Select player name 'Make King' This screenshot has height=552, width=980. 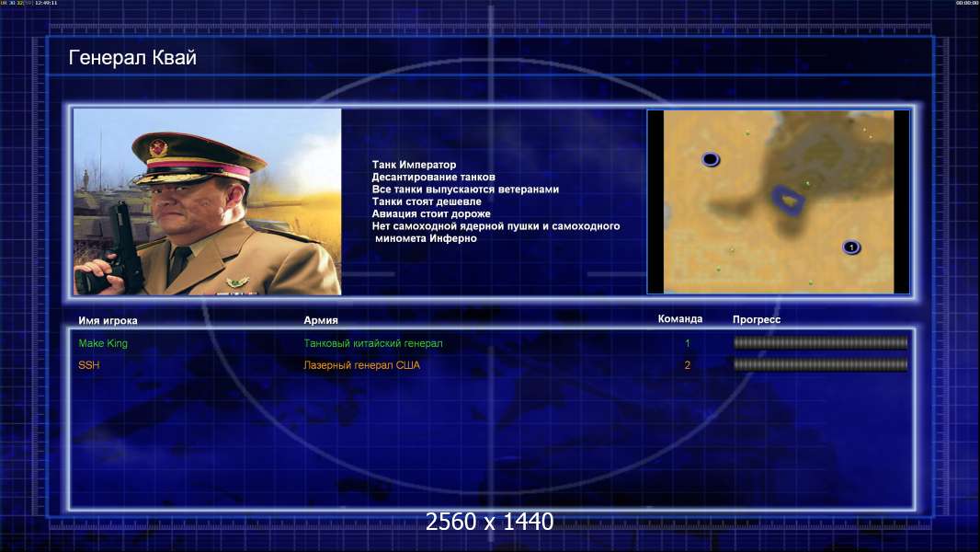[103, 343]
